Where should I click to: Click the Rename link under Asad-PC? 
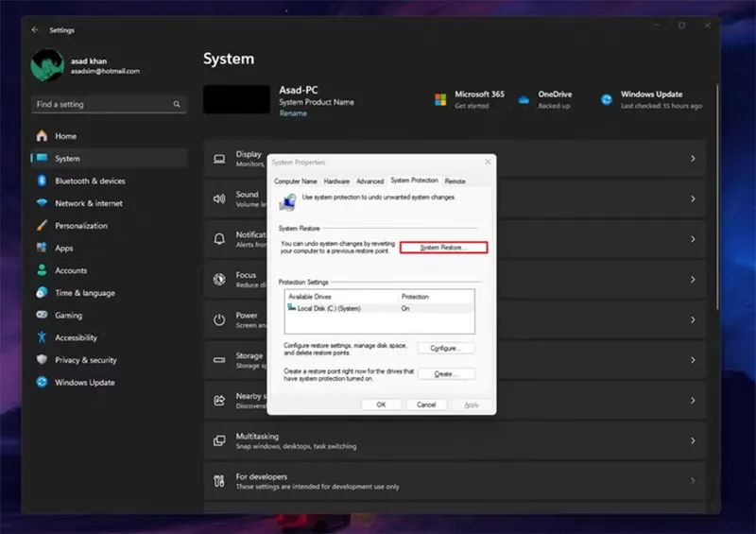293,113
